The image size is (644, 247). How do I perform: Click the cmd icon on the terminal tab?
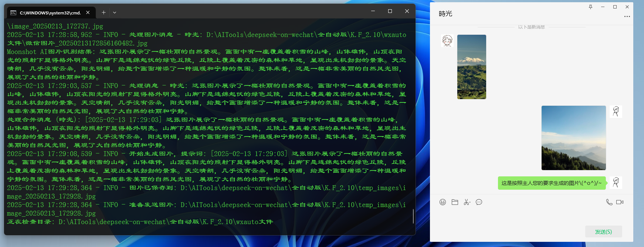tap(13, 13)
